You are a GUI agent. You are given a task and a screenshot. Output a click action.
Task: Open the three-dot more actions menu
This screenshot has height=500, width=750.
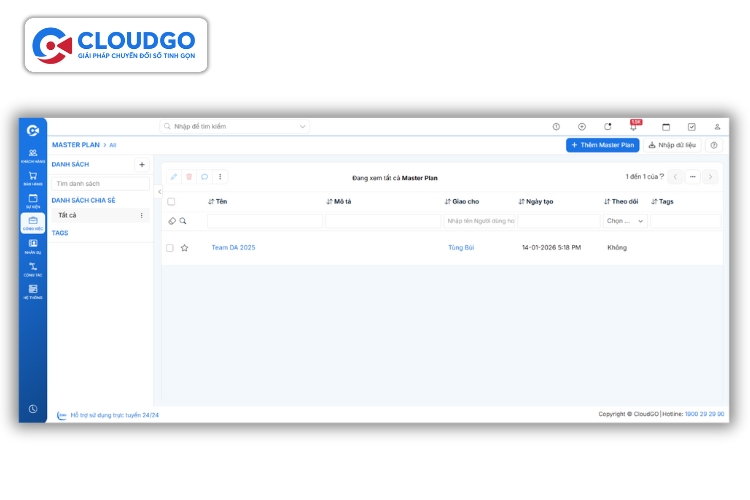pos(221,177)
